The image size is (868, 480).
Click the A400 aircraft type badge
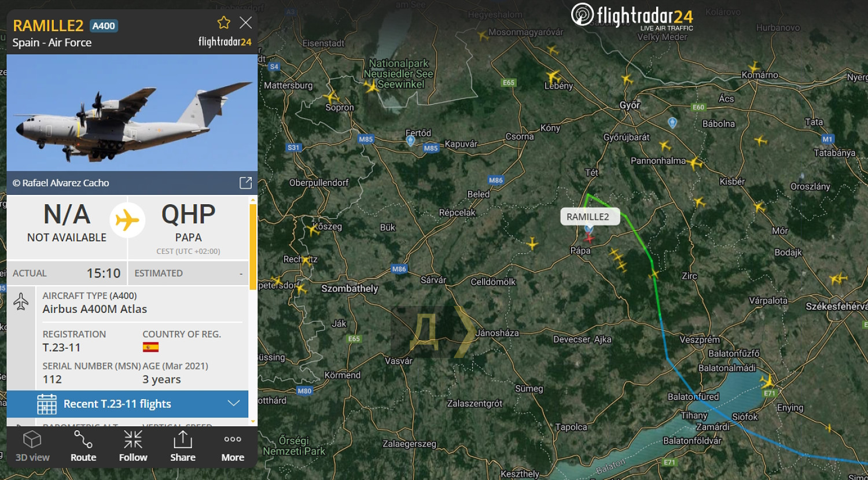coord(104,26)
